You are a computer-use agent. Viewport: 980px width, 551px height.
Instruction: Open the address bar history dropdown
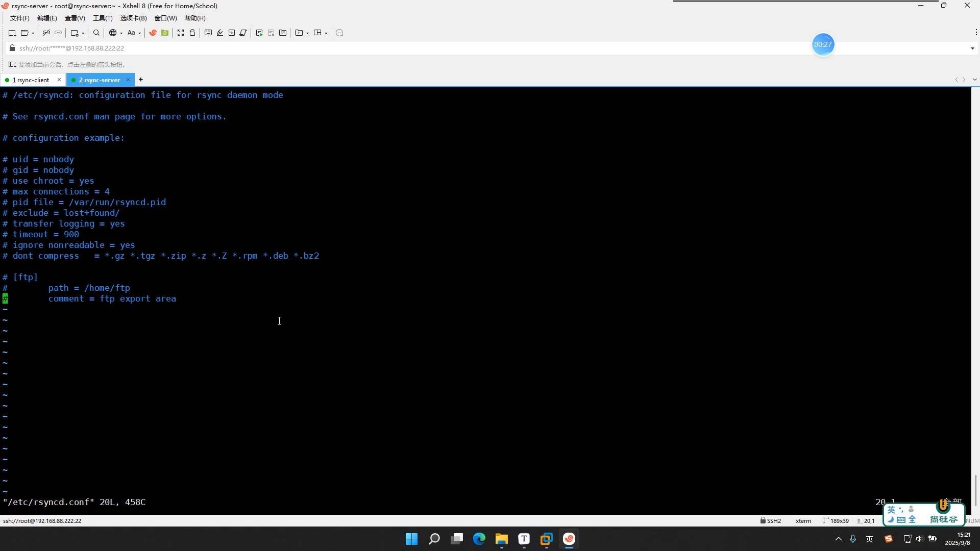[972, 48]
